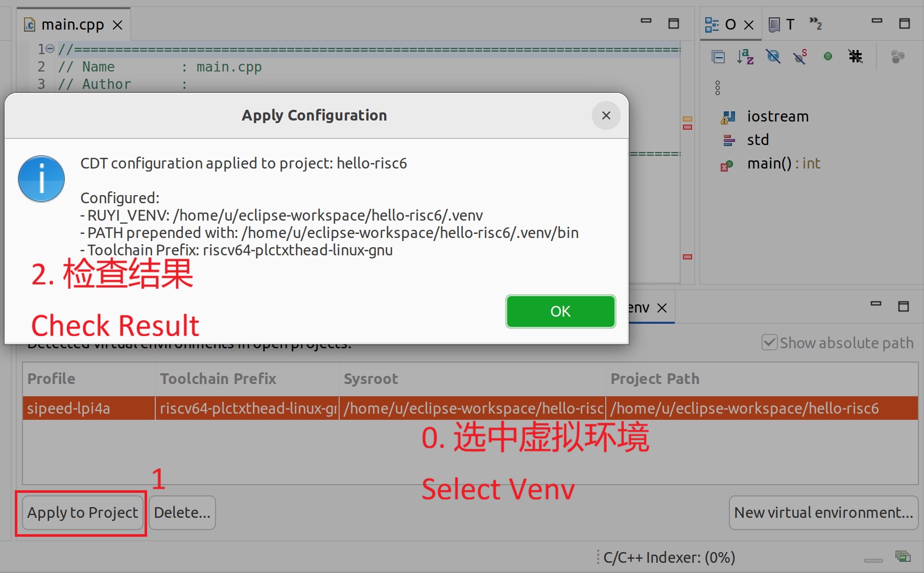The image size is (924, 573).
Task: Expand hidden views via the "»2" chevron
Action: click(x=816, y=24)
